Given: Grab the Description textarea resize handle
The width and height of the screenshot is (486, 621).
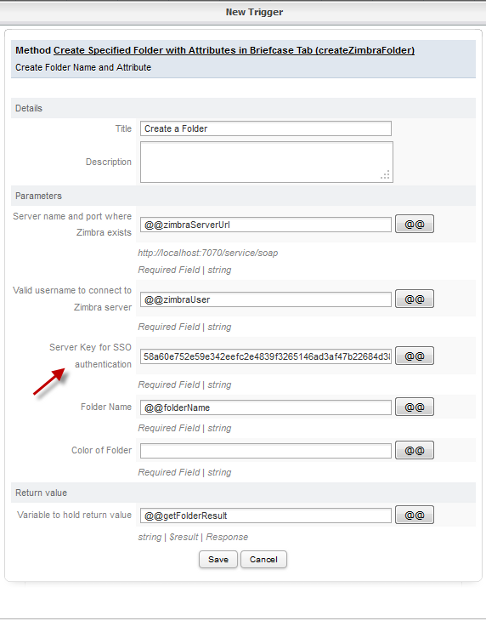Looking at the screenshot, I should pos(385,175).
